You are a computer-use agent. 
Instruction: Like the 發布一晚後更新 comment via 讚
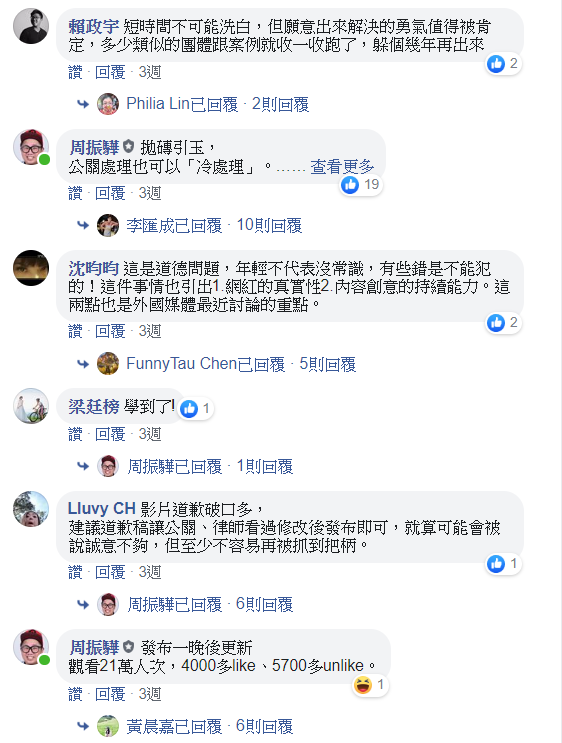(x=75, y=694)
